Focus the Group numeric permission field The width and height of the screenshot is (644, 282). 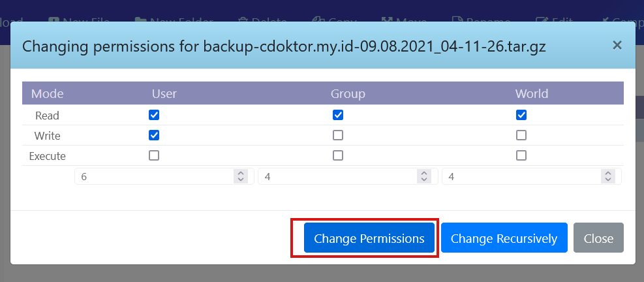pos(337,177)
